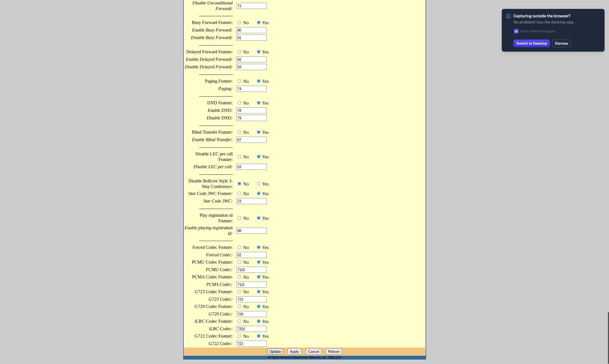Click the Cancel button
Screen dimensions: 609x364
[x=313, y=351]
